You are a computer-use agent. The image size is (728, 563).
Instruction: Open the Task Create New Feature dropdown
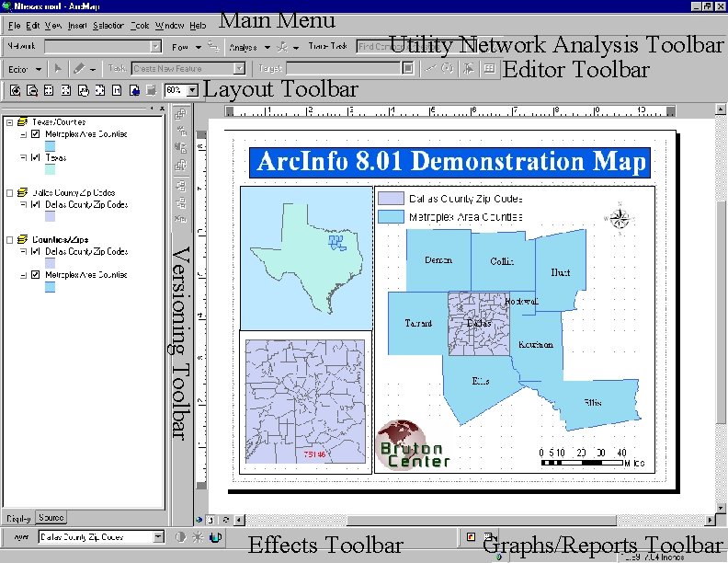tap(239, 69)
